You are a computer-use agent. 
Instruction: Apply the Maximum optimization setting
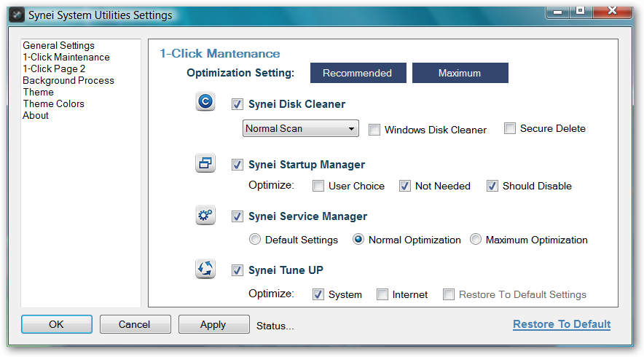460,73
